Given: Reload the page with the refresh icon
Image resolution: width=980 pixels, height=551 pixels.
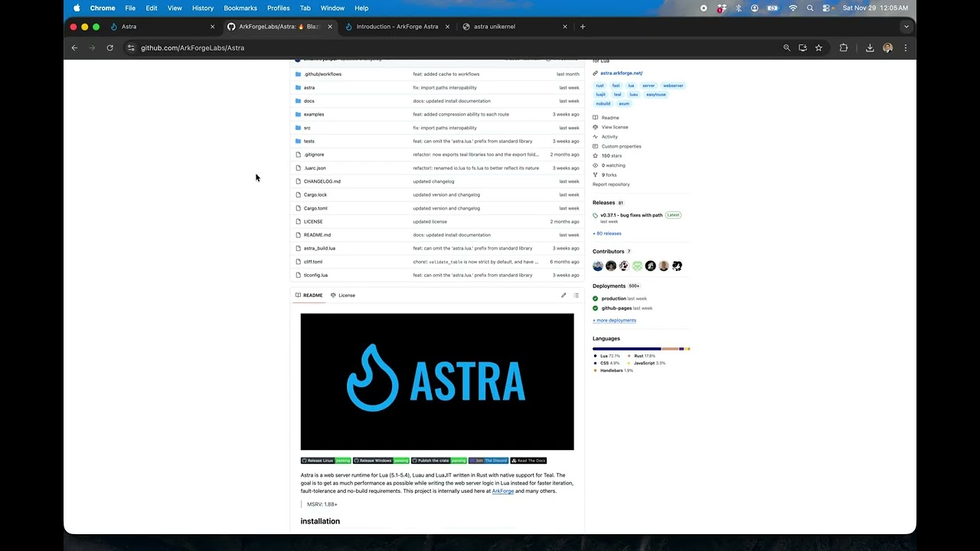Looking at the screenshot, I should pos(109,47).
